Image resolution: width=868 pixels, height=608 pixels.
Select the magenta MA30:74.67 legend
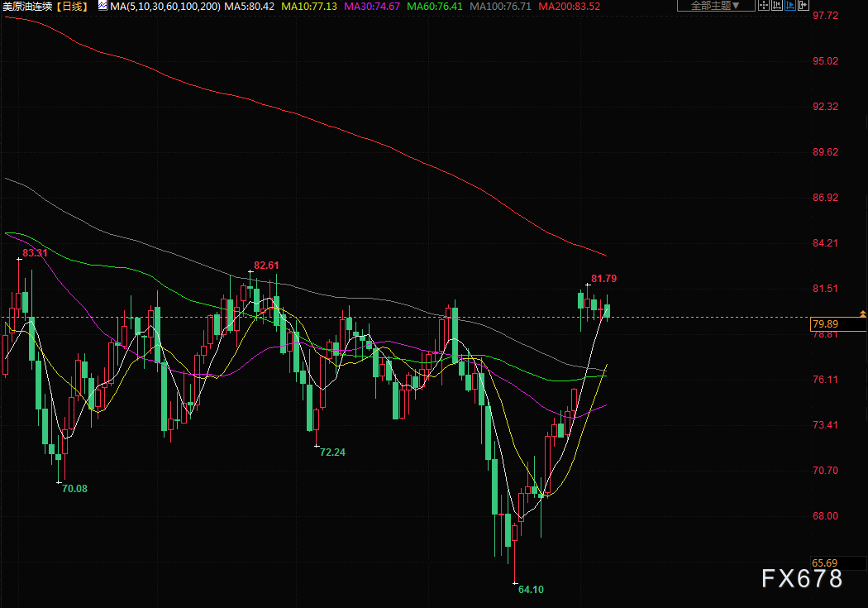(x=372, y=6)
